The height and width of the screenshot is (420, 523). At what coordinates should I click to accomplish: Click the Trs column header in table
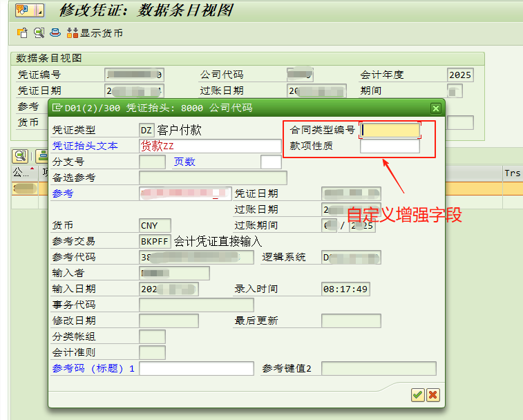pos(513,173)
